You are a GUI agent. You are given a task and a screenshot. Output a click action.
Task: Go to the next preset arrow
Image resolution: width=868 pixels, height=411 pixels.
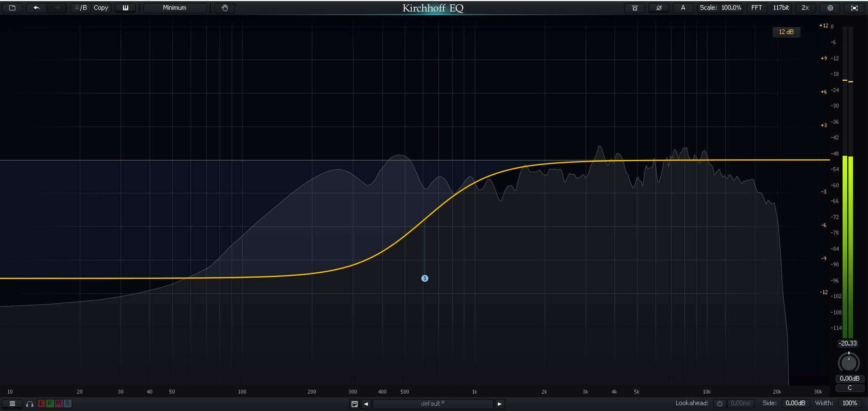(x=500, y=404)
